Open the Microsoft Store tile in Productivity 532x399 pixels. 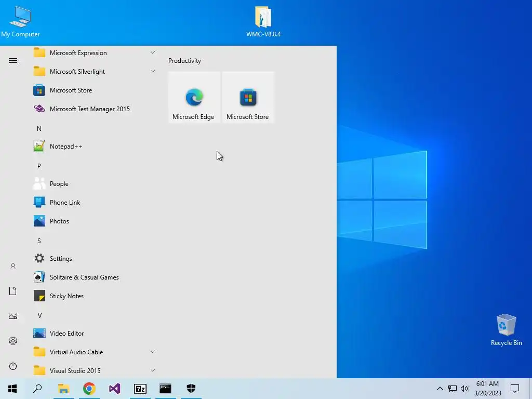[248, 97]
